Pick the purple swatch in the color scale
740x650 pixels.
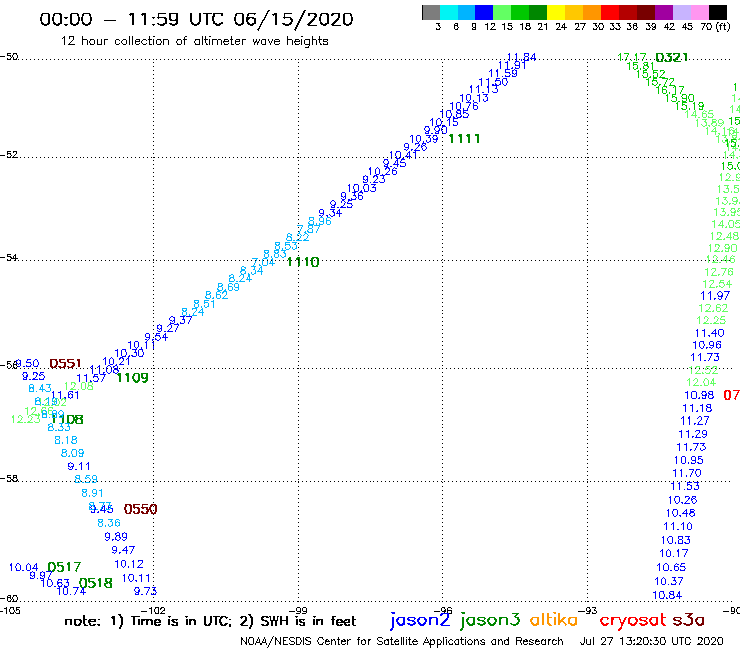tap(664, 12)
